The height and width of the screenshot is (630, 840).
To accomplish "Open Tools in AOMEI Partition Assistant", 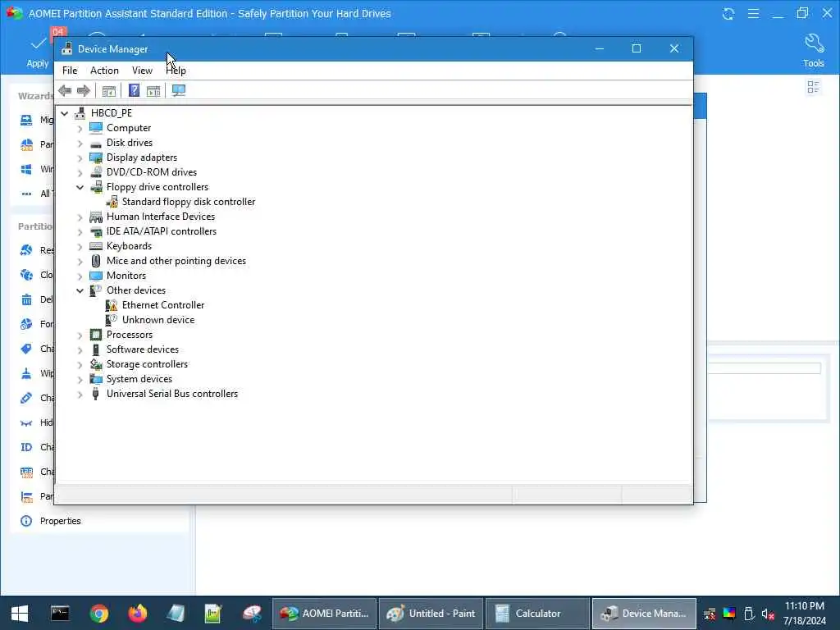I will click(x=813, y=52).
